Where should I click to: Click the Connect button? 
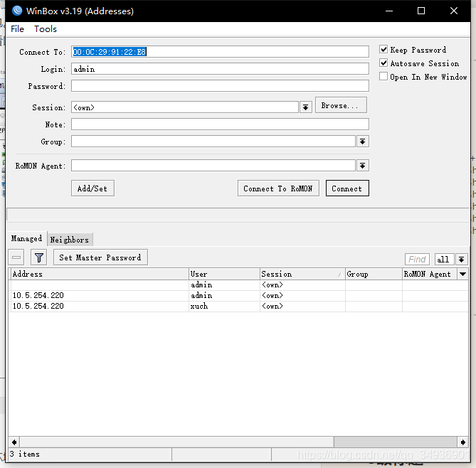[x=347, y=188]
